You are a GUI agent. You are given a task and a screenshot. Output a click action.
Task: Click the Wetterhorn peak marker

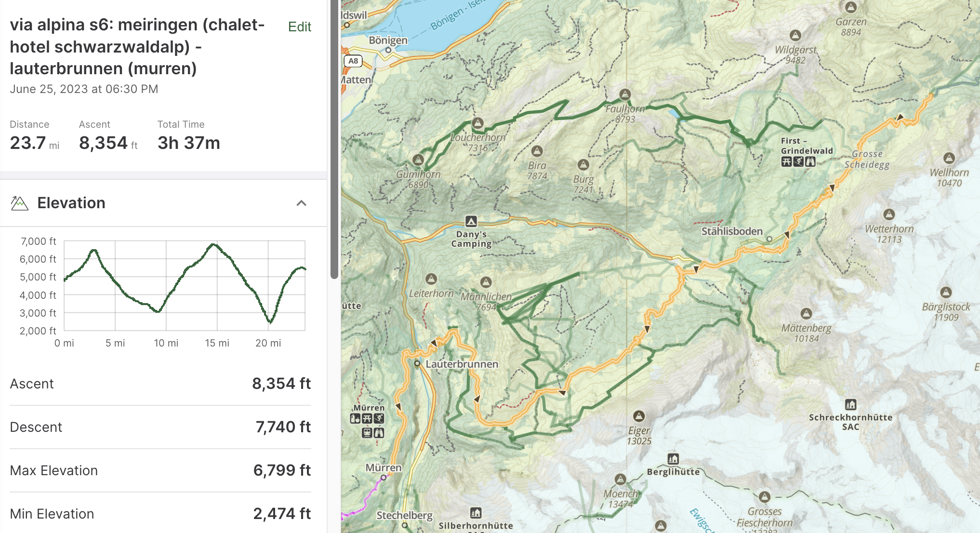[x=889, y=214]
